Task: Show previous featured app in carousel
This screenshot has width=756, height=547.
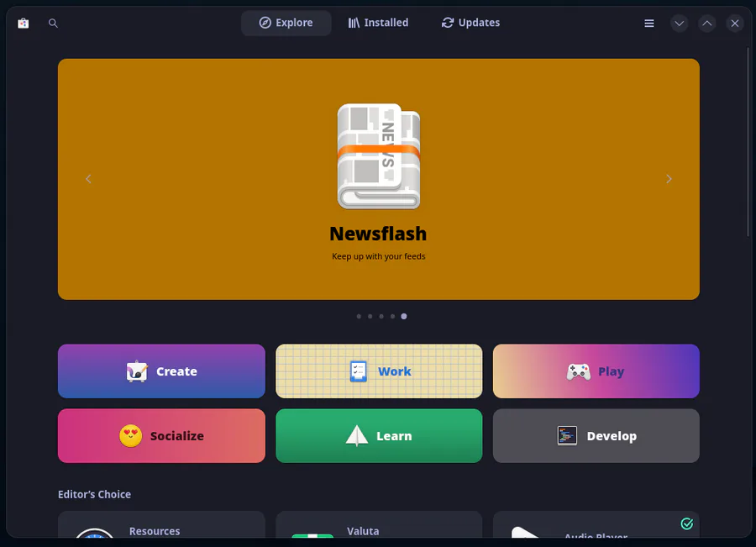Action: coord(88,179)
